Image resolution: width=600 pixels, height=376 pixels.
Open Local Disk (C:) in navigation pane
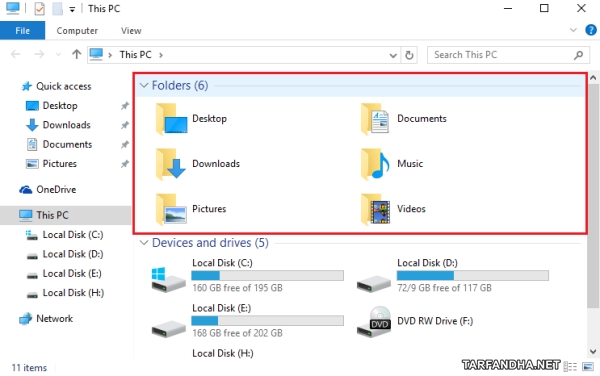pyautogui.click(x=73, y=235)
